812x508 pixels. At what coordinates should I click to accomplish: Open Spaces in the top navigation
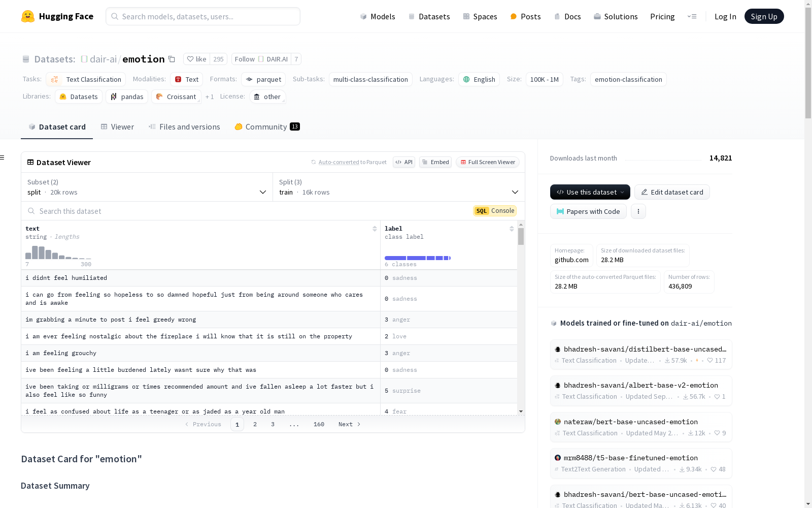pos(480,16)
